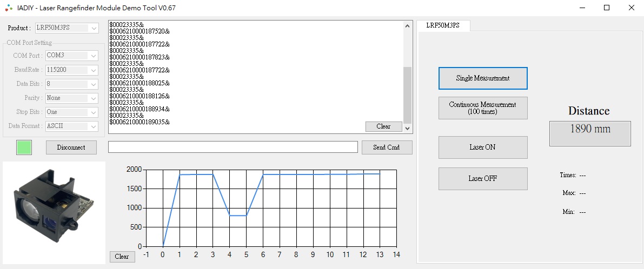Open the BaudRate dropdown
Viewport: 644px width, 269px height.
click(x=72, y=70)
